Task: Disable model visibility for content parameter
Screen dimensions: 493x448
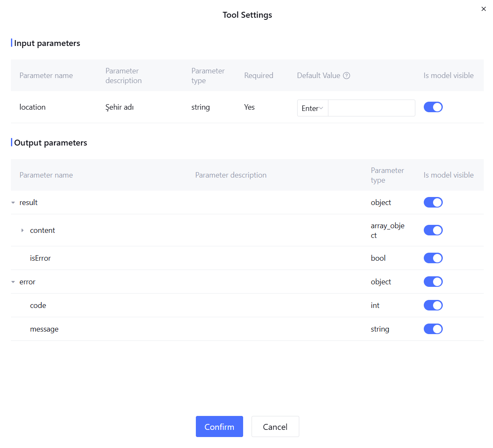Action: point(433,230)
